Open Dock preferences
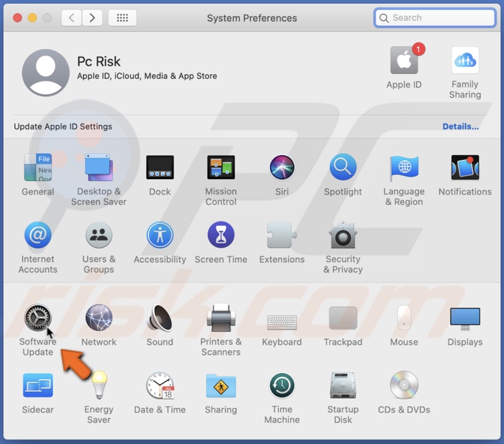504x444 pixels. tap(159, 168)
